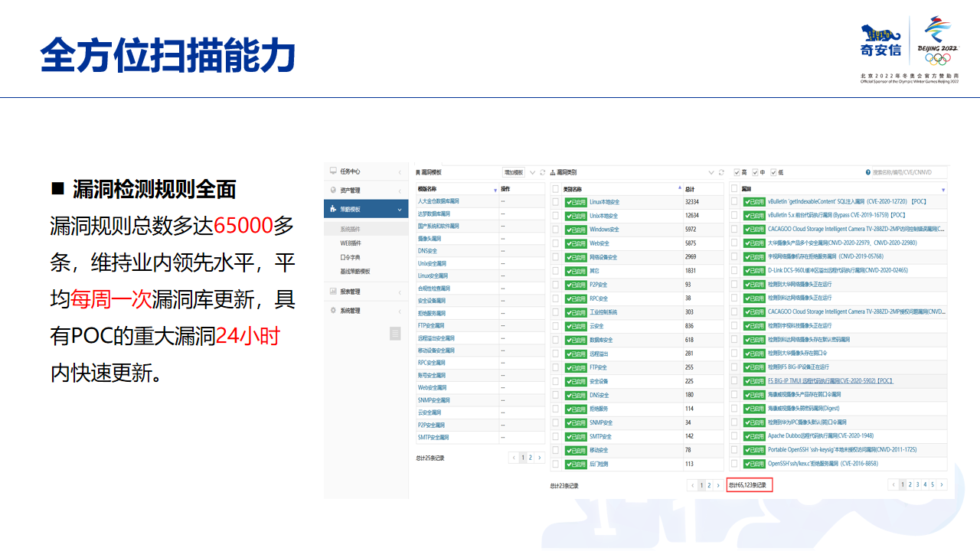The image size is (980, 551).
Task: Click 已启用 badge for Linux本地安全
Action: pyautogui.click(x=576, y=202)
